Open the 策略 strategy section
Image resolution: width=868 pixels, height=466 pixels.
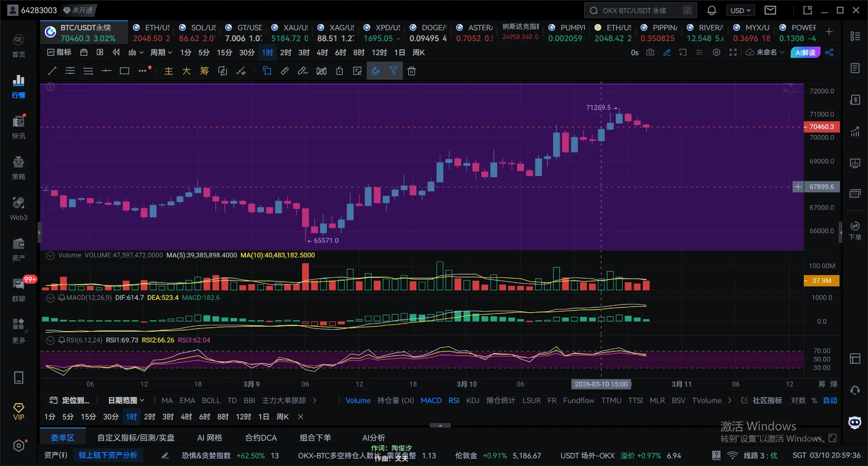19,168
